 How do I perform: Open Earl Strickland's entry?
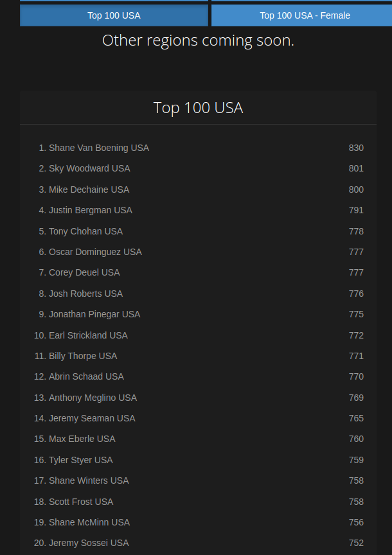(88, 335)
